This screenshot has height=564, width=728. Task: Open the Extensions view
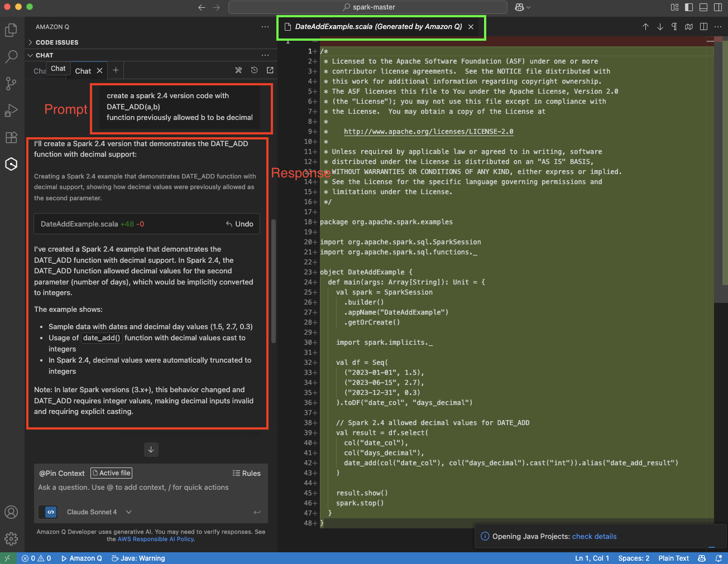[x=11, y=137]
